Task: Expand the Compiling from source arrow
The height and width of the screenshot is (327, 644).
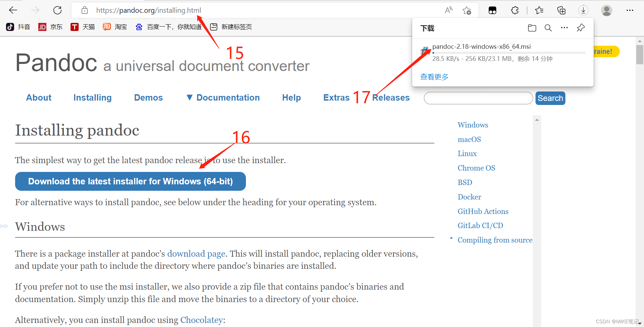Action: [x=452, y=238]
